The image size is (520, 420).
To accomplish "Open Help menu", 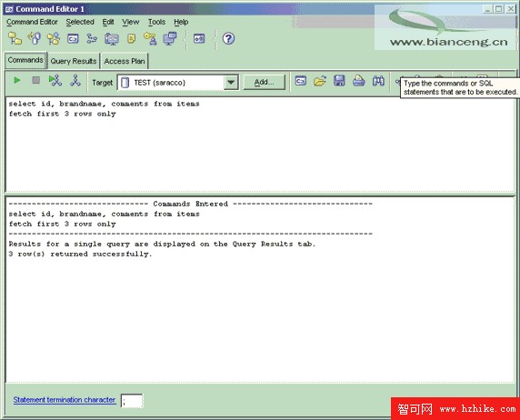I will [181, 22].
